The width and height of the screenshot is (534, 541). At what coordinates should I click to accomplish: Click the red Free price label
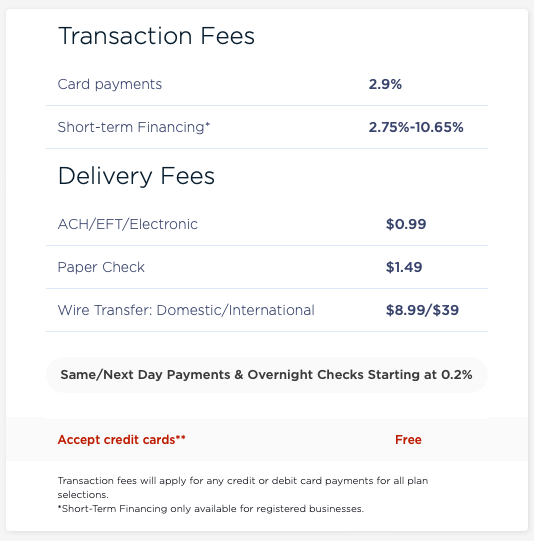pyautogui.click(x=408, y=440)
